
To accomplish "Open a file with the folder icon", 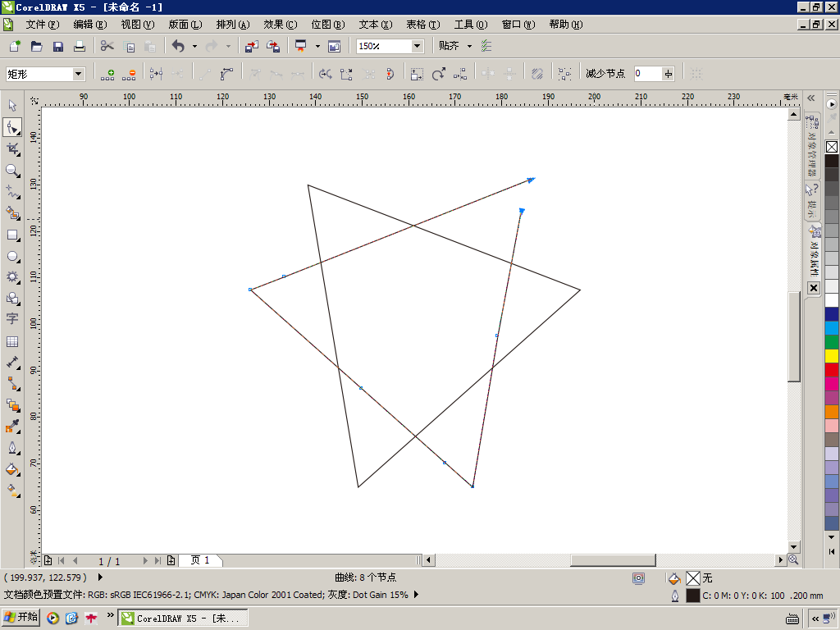I will 36,46.
